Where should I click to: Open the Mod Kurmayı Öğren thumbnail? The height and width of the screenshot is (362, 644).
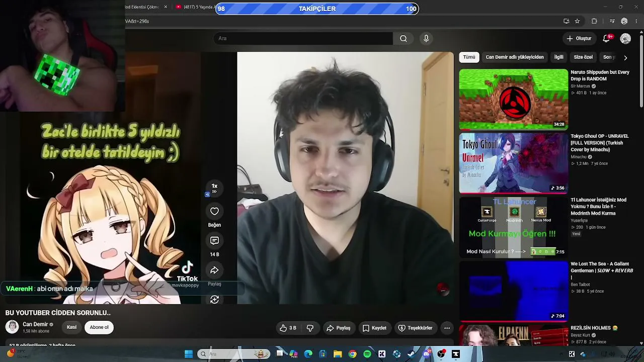[x=514, y=227]
